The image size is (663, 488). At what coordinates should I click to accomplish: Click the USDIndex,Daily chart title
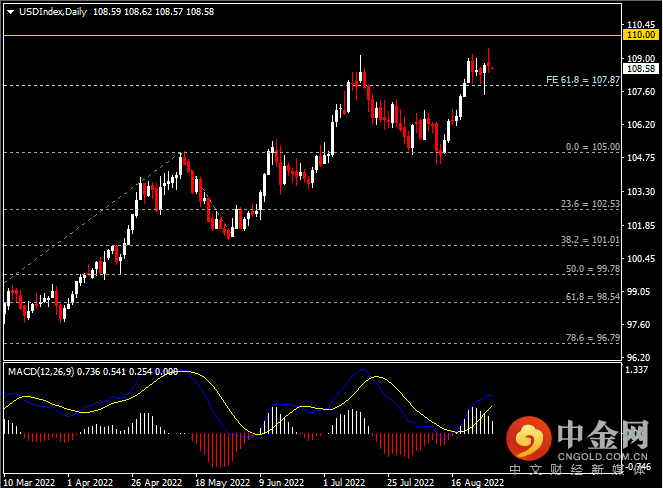pyautogui.click(x=53, y=12)
